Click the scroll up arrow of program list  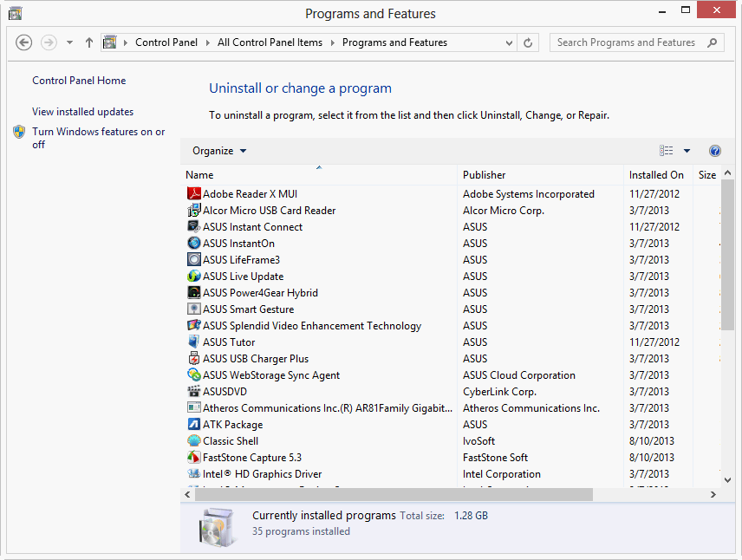[x=728, y=173]
